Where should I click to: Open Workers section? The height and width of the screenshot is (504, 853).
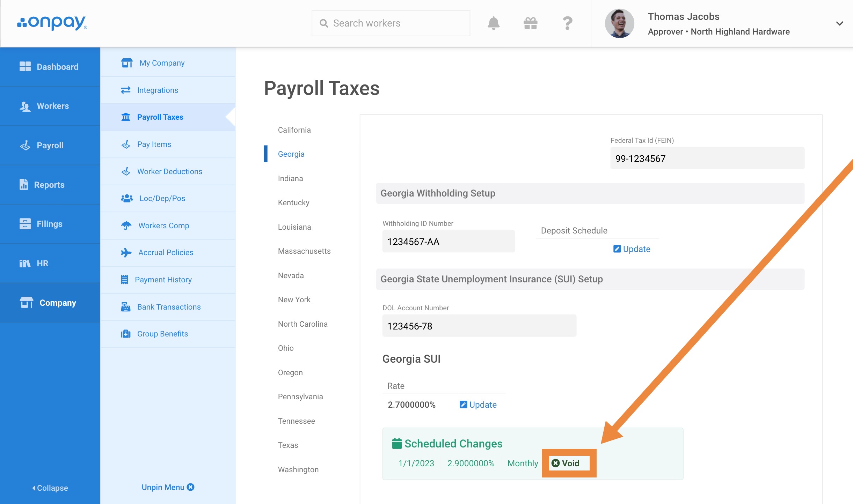click(50, 106)
